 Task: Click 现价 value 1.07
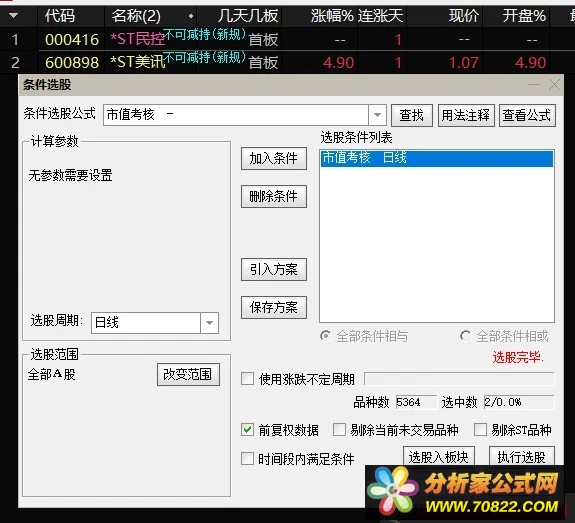(464, 63)
